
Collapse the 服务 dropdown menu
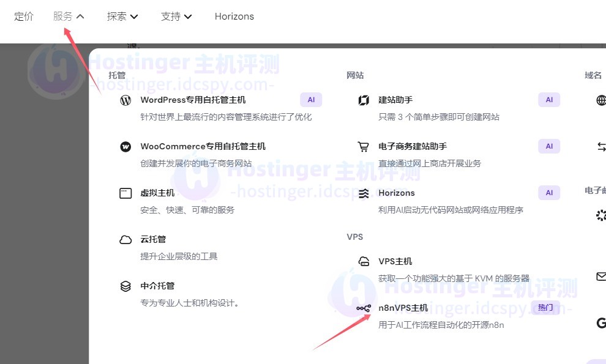pyautogui.click(x=68, y=17)
